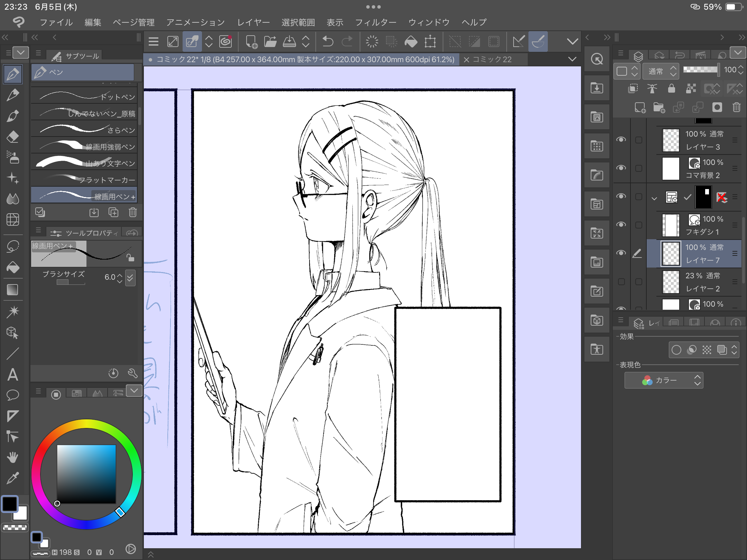This screenshot has height=560, width=747.
Task: Select the さらペン sub tool
Action: 84,130
